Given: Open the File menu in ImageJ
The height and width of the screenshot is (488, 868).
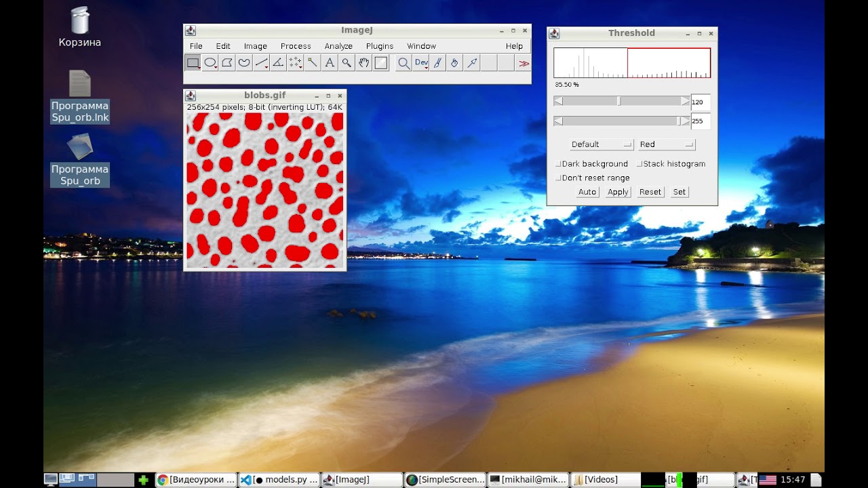Looking at the screenshot, I should click(x=196, y=46).
